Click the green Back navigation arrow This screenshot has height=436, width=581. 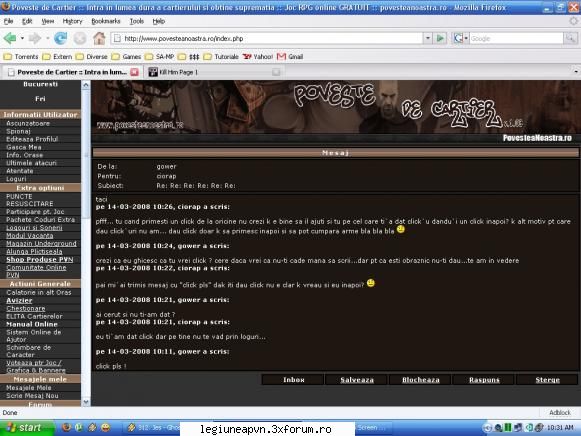coord(10,38)
